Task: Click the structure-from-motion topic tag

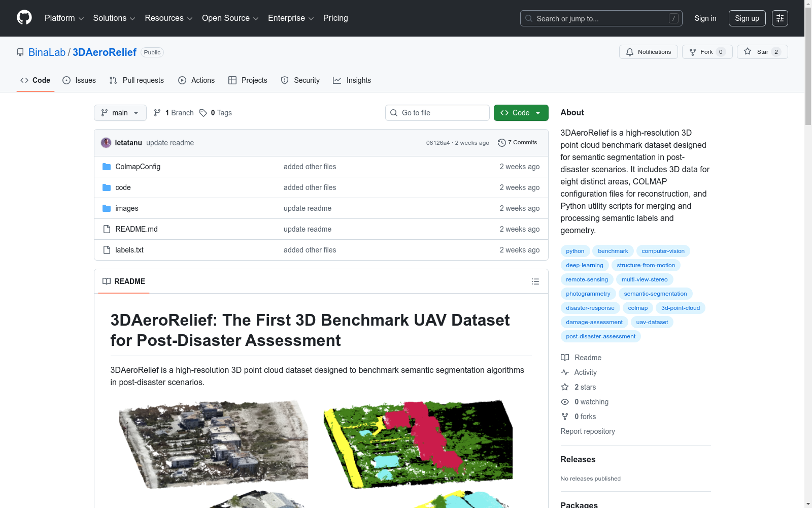Action: pyautogui.click(x=646, y=265)
